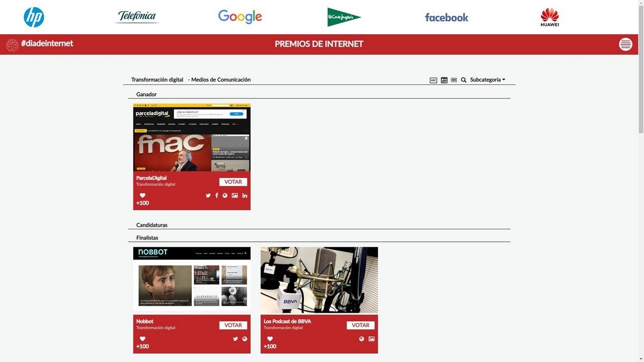This screenshot has width=644, height=362.
Task: Open ParcelaDigital's Twitter icon
Action: tap(208, 196)
